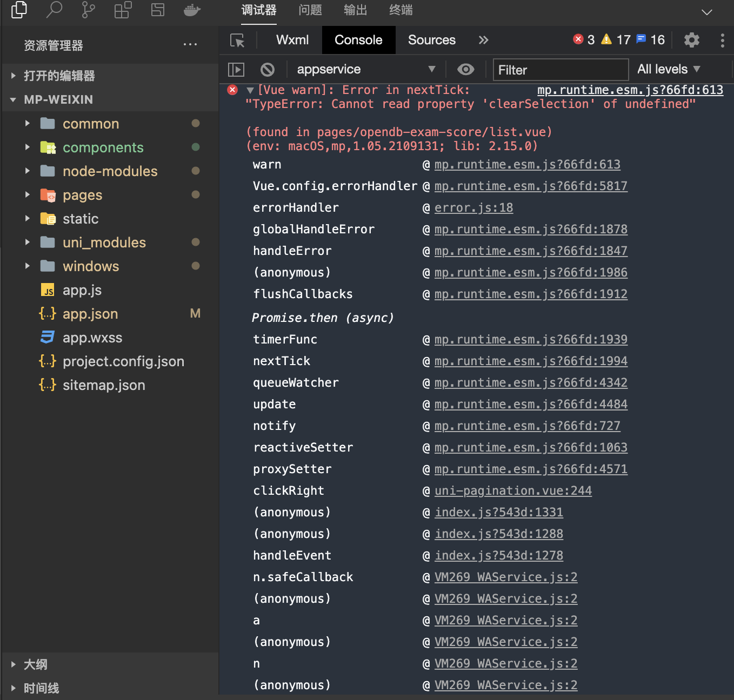Open the explorer files icon
The image size is (734, 700).
tap(19, 10)
